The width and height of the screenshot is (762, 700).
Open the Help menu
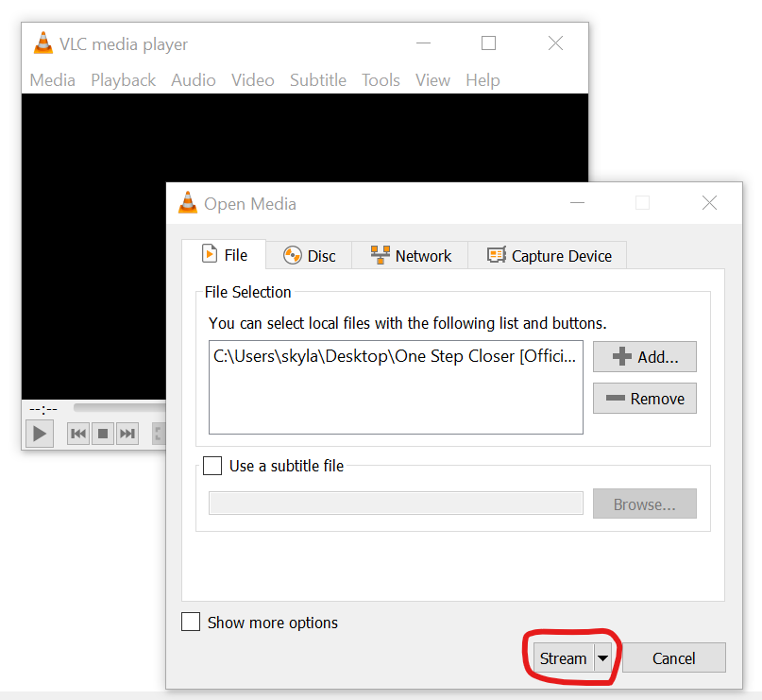pos(483,80)
